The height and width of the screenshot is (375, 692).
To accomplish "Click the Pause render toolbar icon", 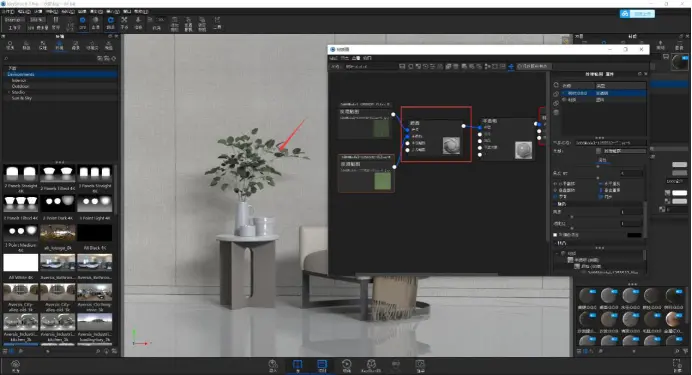I will [56, 23].
